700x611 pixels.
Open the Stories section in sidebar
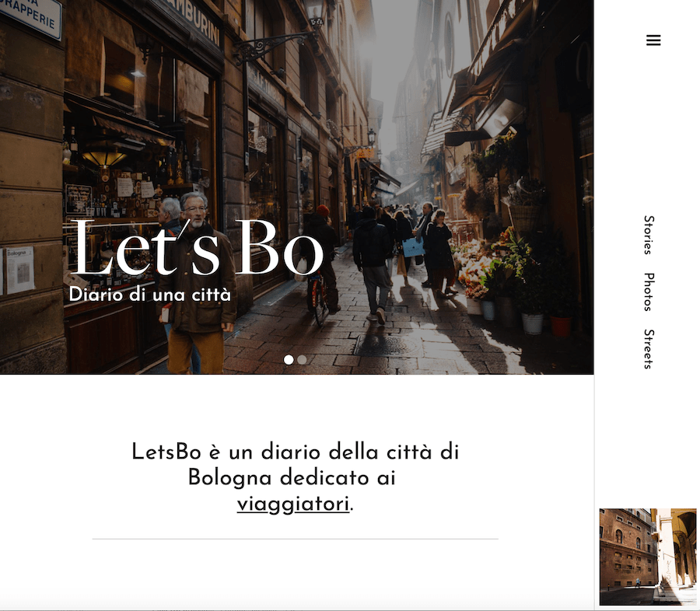point(649,235)
